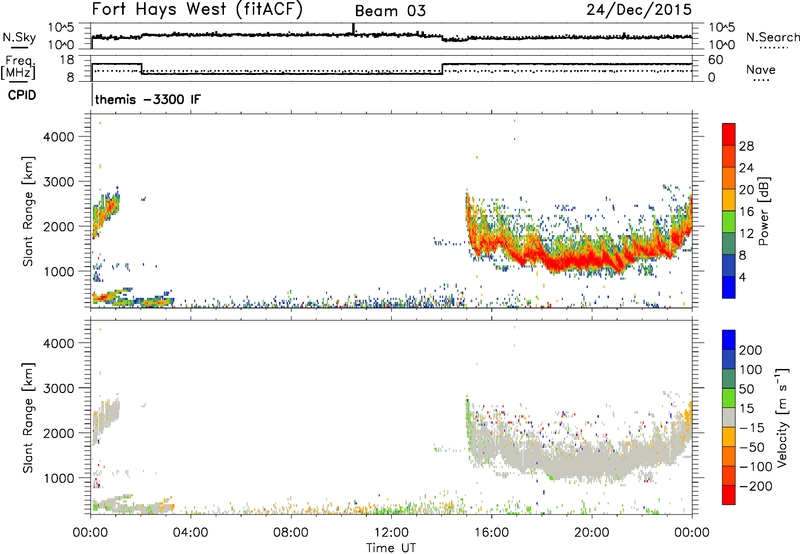The height and width of the screenshot is (554, 800).
Task: Click the early scatter patch near 2000 km in the power panel
Action: 106,212
